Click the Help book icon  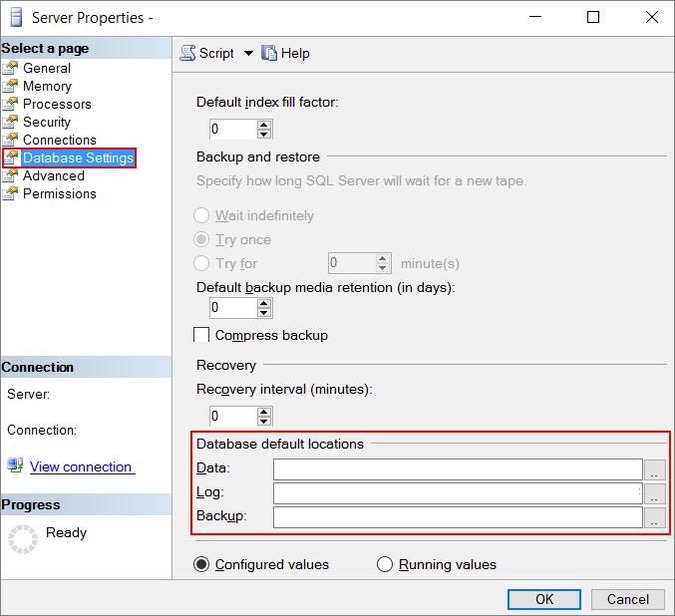click(x=269, y=53)
